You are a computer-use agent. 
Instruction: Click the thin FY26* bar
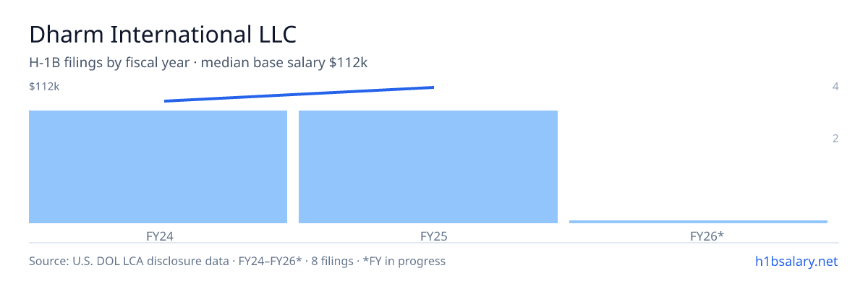tap(698, 222)
